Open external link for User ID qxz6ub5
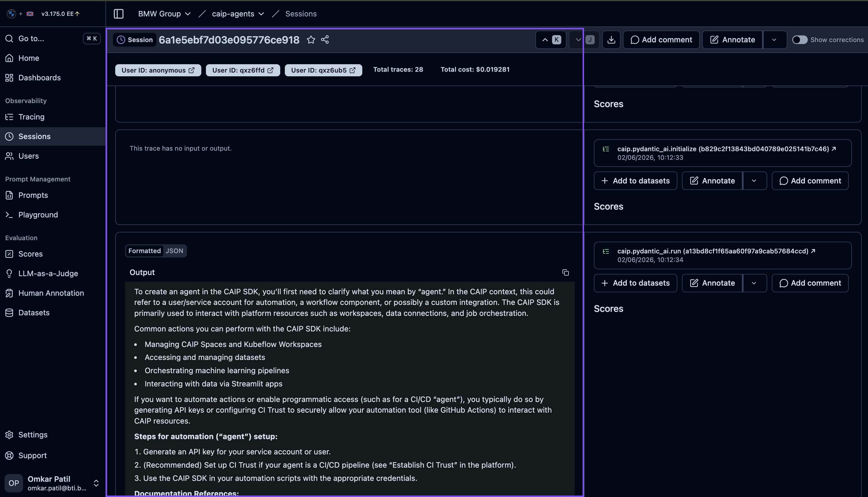Viewport: 868px width, 497px height. pos(352,70)
